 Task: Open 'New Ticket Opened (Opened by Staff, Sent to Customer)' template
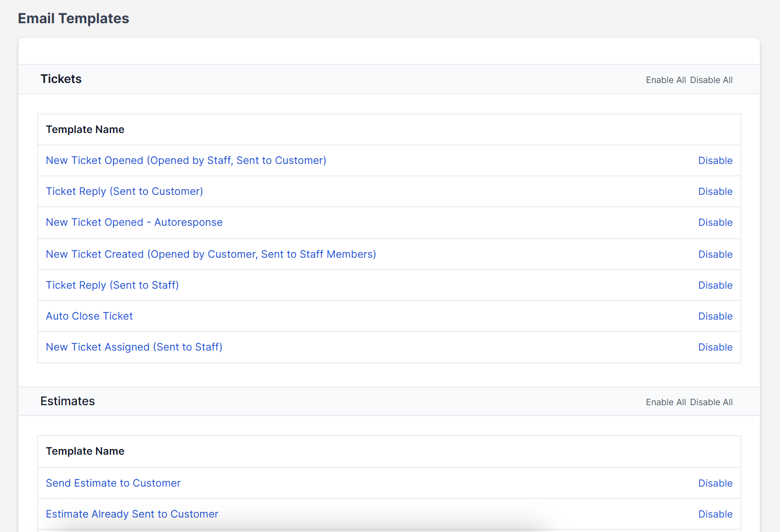click(186, 160)
